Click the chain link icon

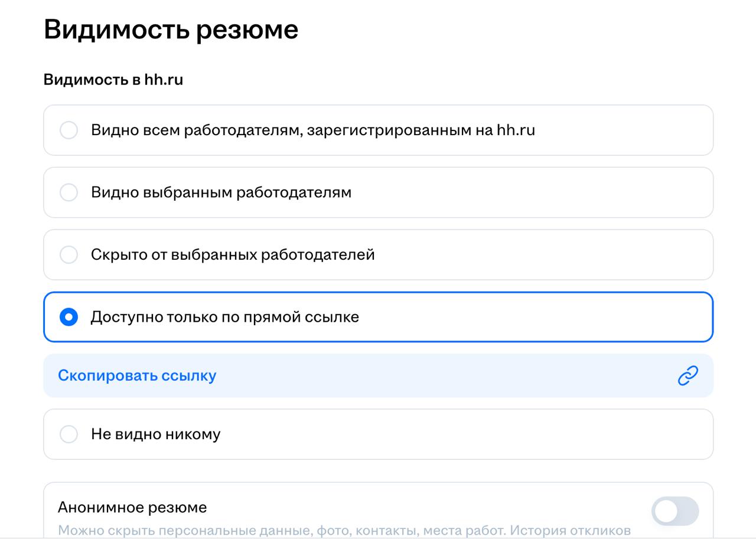click(x=688, y=375)
